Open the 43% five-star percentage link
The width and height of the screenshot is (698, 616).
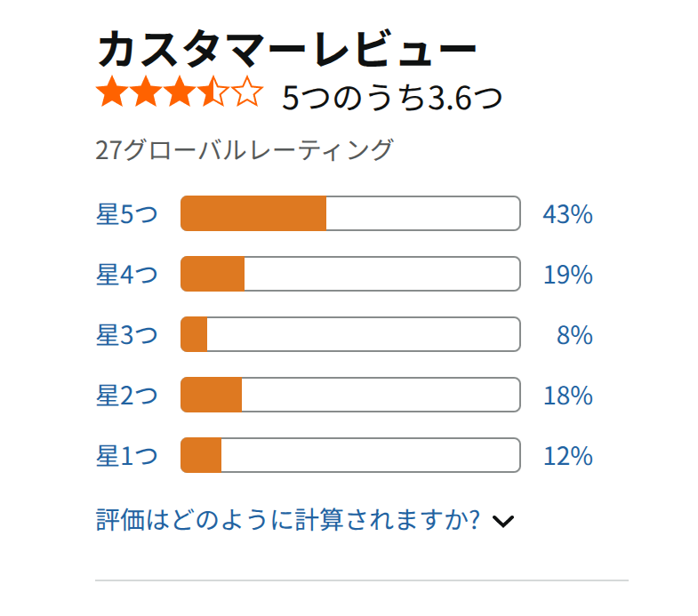coord(567,214)
